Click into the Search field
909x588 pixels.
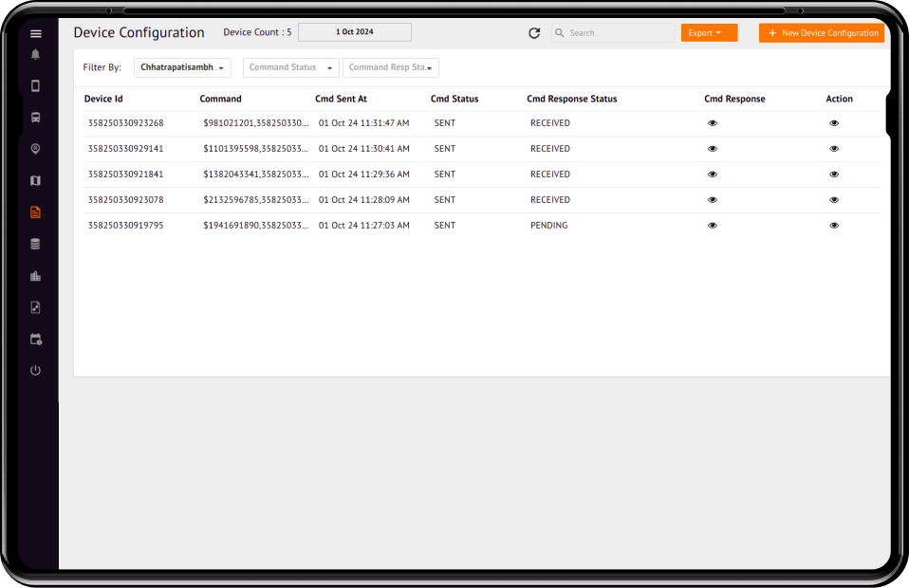click(619, 33)
